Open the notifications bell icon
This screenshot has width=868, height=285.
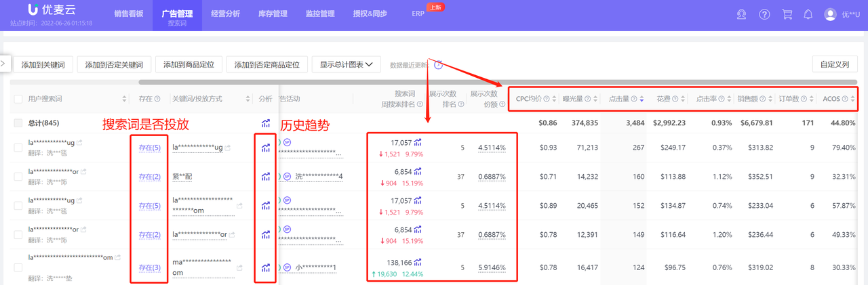tap(808, 14)
